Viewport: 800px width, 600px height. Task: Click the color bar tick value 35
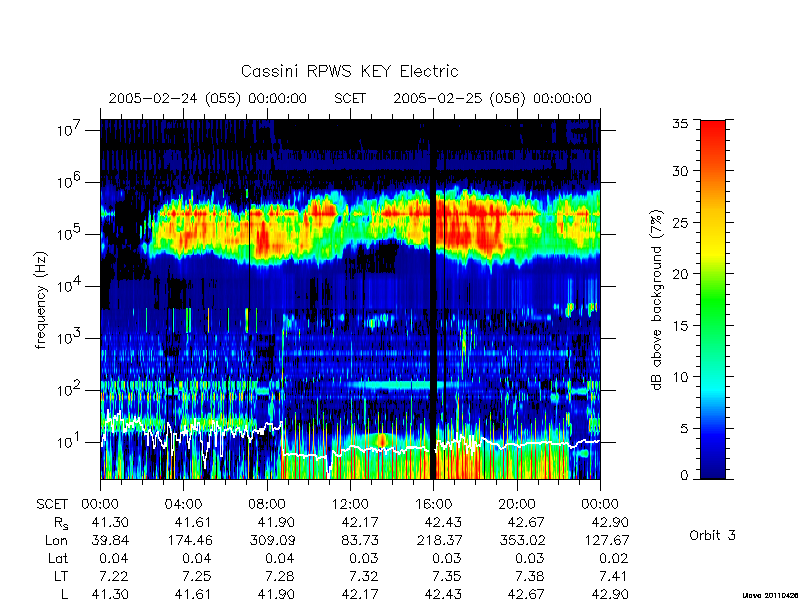coord(681,123)
